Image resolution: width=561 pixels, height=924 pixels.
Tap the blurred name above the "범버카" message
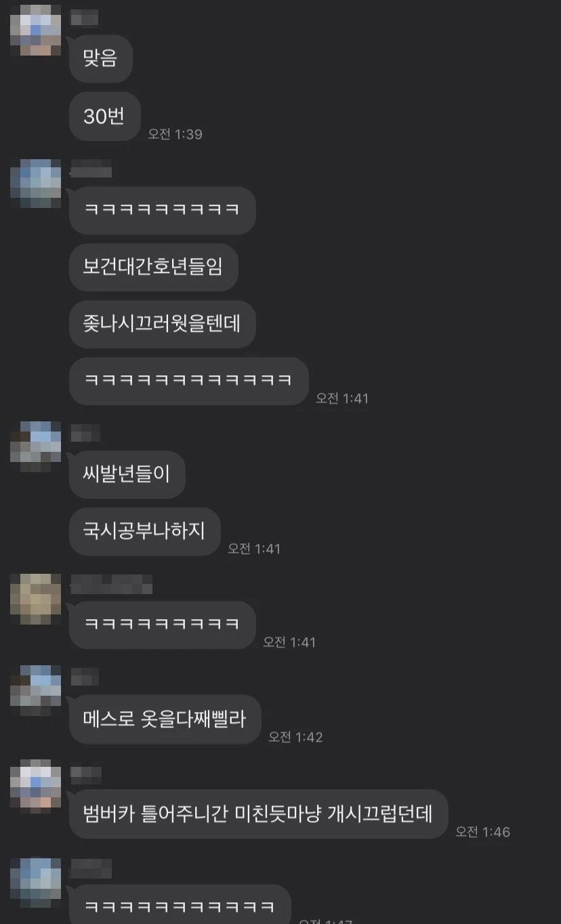point(86,773)
